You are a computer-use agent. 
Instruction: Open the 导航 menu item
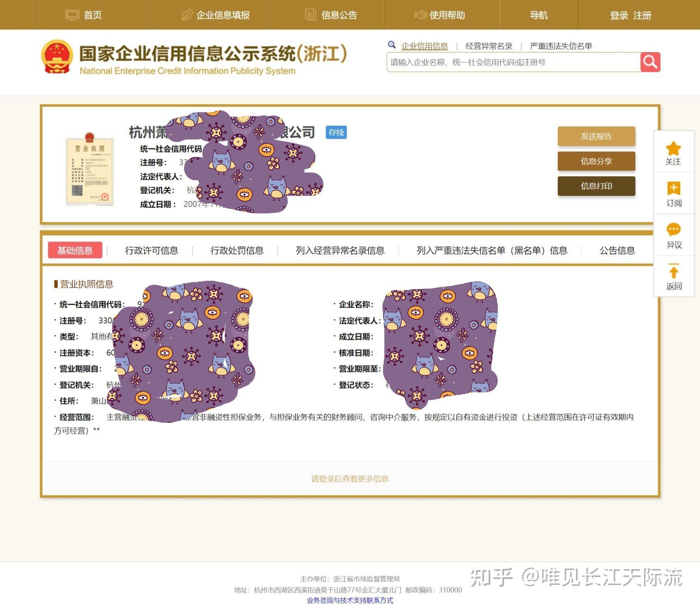(x=539, y=15)
